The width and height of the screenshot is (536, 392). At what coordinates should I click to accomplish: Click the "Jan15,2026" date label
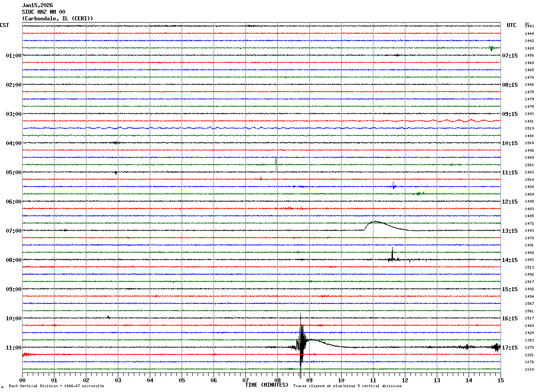point(37,5)
